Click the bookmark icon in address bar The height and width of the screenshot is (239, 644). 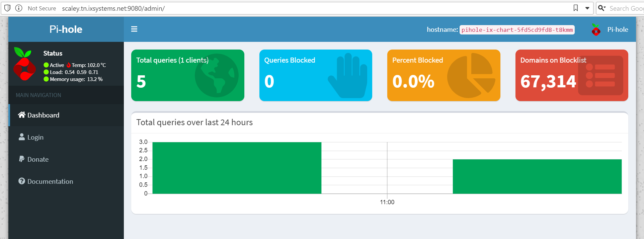pos(576,8)
